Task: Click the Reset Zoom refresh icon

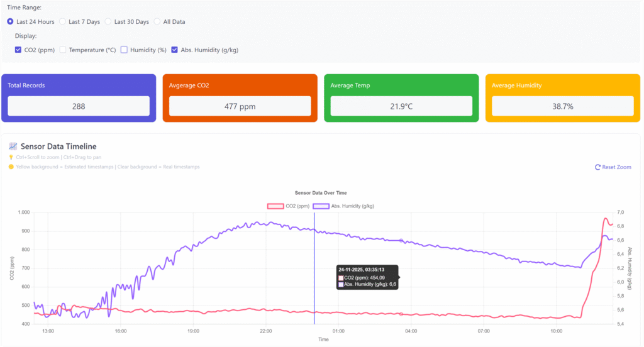Action: tap(597, 167)
